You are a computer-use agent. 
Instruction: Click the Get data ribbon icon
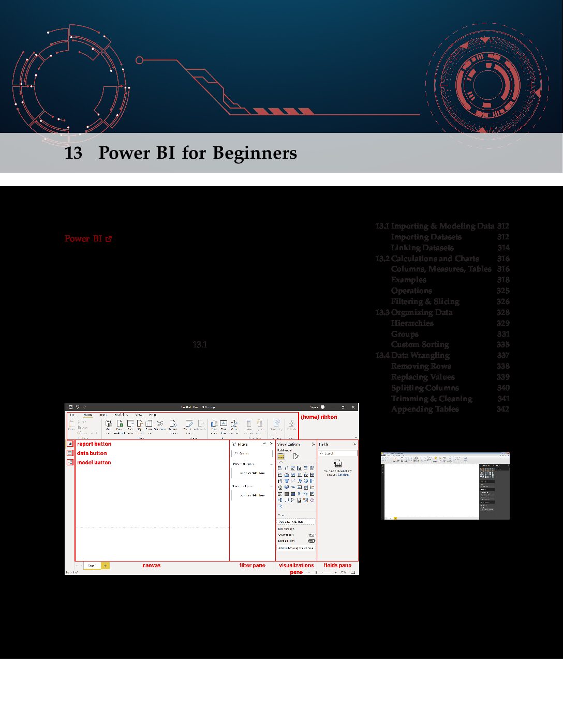[108, 423]
